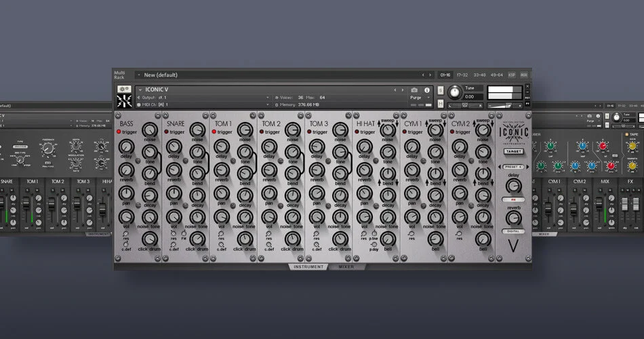Flip the TOM 2 c.def mini switch
The height and width of the screenshot is (339, 644).
click(x=268, y=245)
